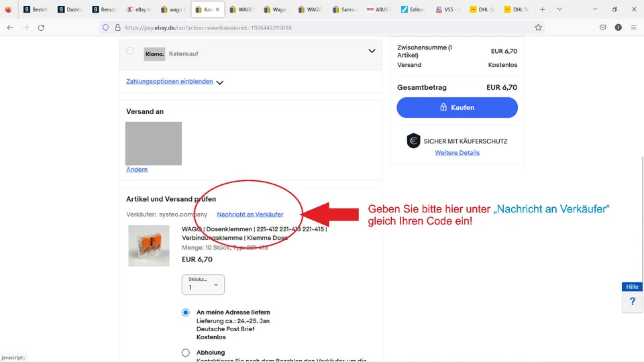Switch to the ABUS tab

pyautogui.click(x=378, y=9)
